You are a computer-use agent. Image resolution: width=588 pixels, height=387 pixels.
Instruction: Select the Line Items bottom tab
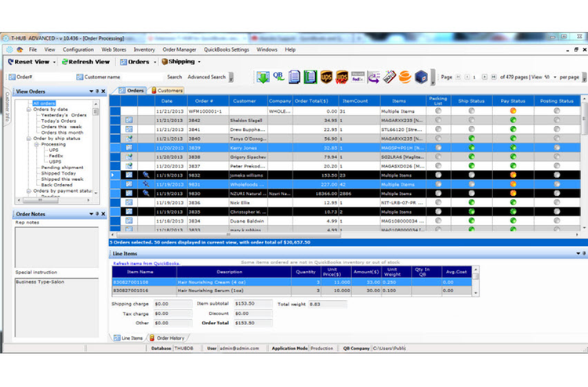click(129, 338)
